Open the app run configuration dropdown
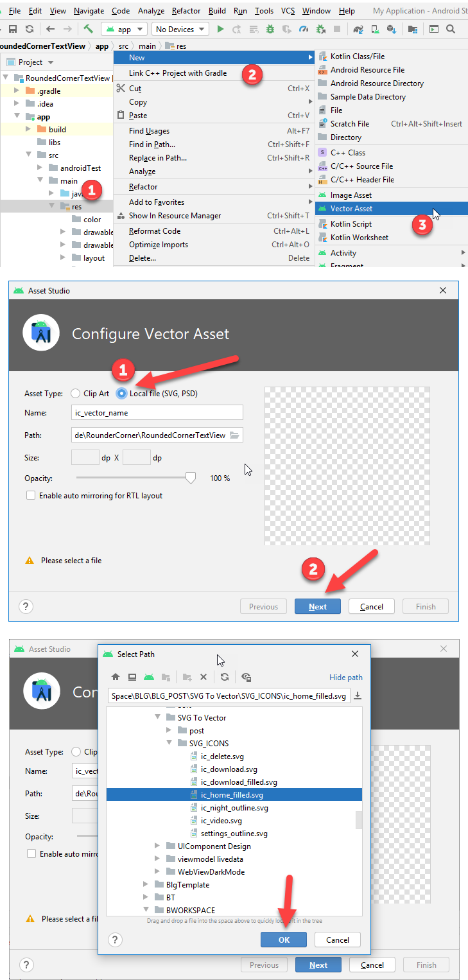The height and width of the screenshot is (980, 468). tap(125, 29)
